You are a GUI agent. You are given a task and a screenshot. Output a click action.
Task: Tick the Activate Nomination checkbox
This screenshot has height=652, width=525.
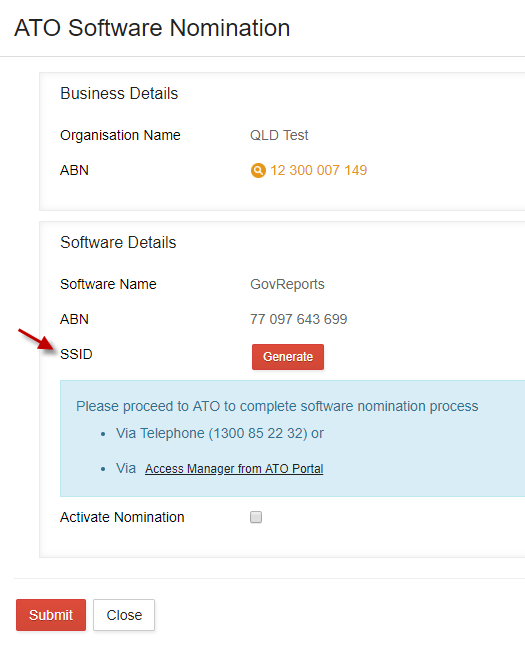pos(256,517)
